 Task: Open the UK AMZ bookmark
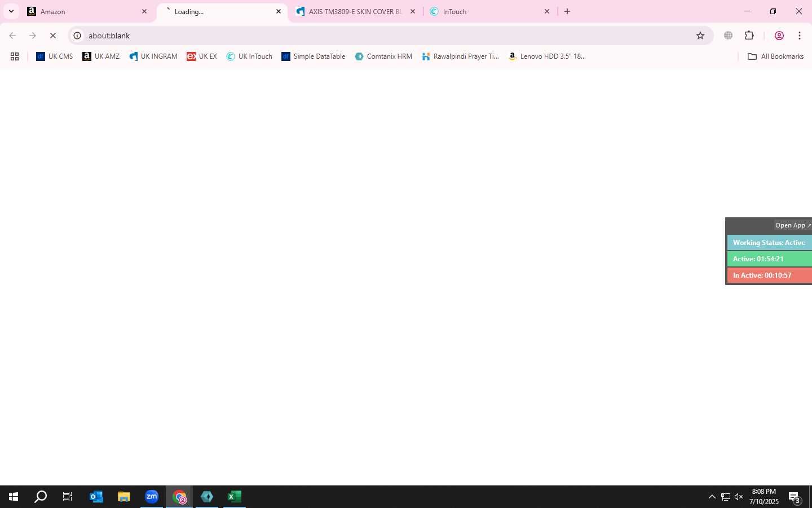pos(101,56)
